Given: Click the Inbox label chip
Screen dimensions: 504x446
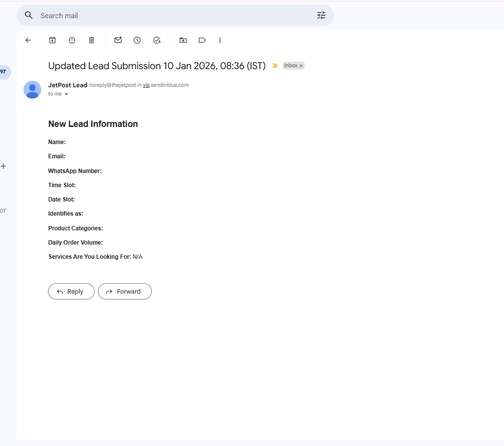Looking at the screenshot, I should point(290,66).
